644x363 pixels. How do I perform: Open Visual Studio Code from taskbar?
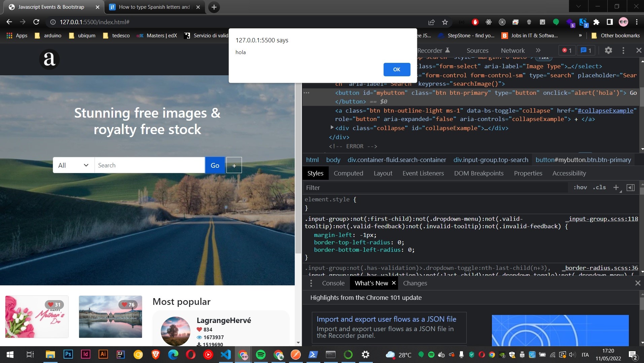point(225,355)
